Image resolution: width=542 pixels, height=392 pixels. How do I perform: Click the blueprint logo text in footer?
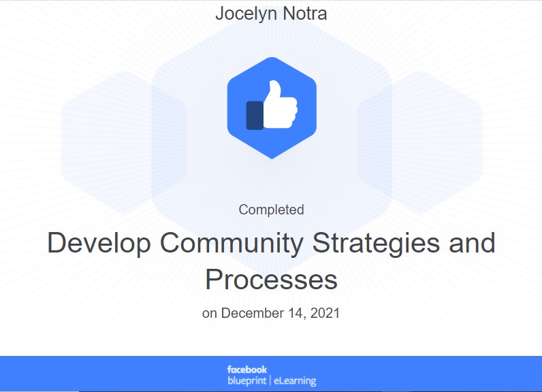247,381
